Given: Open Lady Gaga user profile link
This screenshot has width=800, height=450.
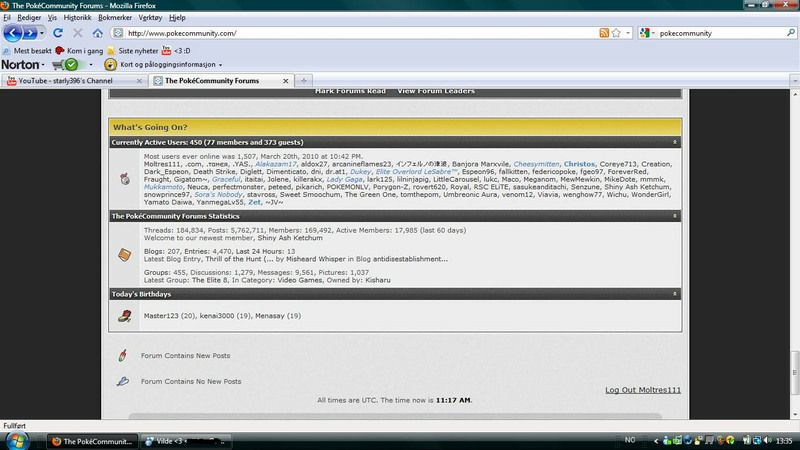Looking at the screenshot, I should (344, 179).
